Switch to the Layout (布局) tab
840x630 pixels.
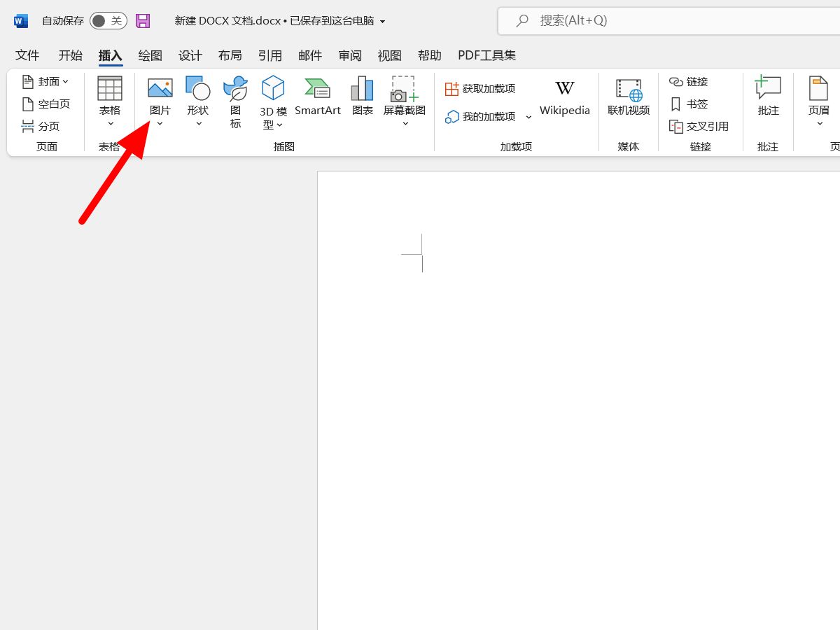click(x=230, y=55)
